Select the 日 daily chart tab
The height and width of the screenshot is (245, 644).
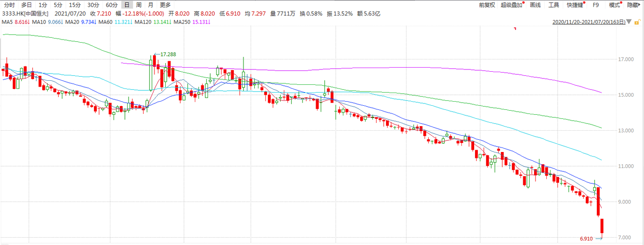click(x=127, y=5)
